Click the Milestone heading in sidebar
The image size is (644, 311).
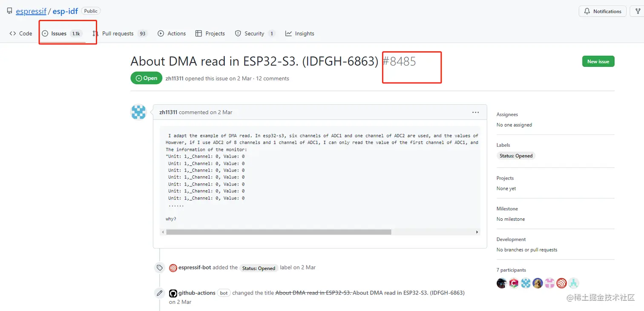click(507, 209)
